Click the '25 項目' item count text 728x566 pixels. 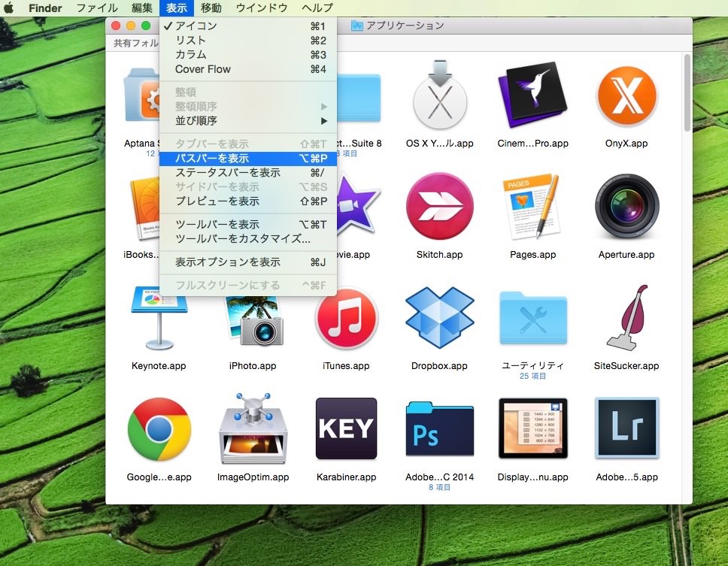pos(532,376)
